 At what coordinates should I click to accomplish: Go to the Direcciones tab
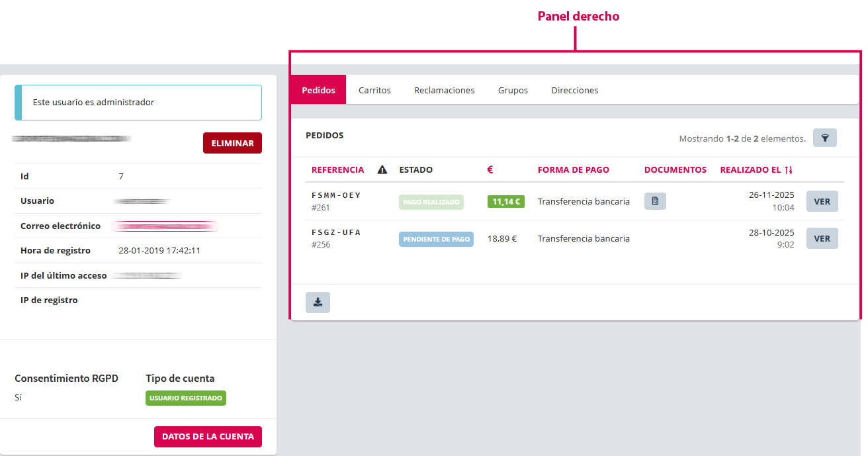click(574, 90)
